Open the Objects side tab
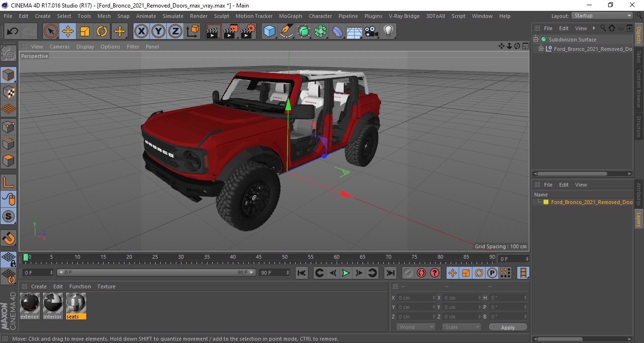Screen dimensions: 644x343 (639, 34)
